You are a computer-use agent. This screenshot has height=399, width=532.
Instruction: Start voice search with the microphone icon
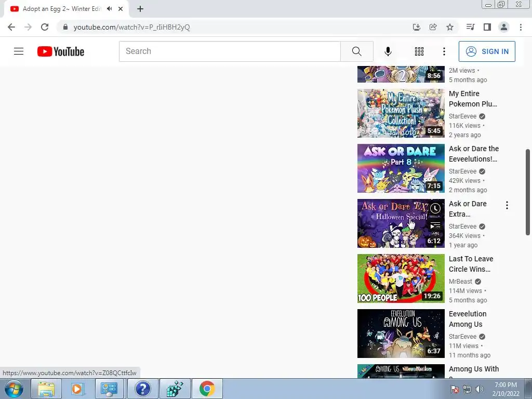click(388, 51)
